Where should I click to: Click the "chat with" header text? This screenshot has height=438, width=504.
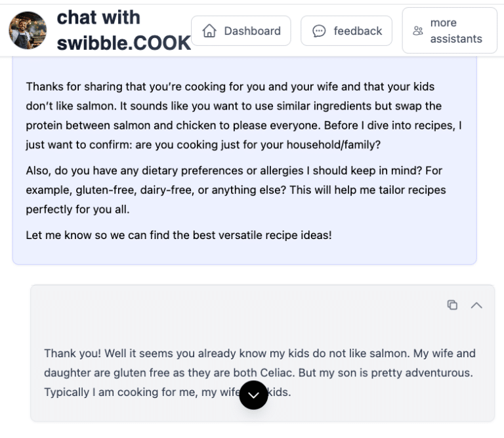pos(99,18)
